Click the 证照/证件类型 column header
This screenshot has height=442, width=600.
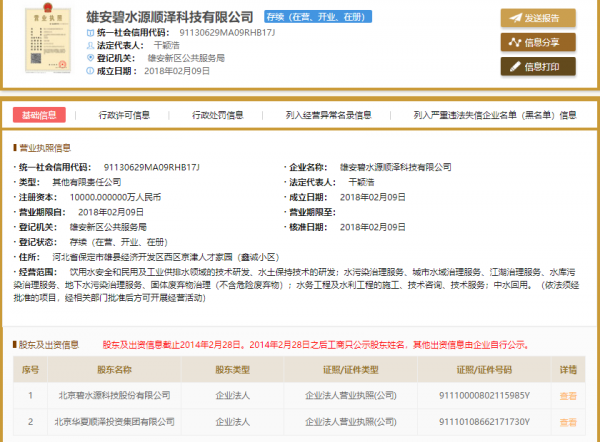tap(351, 370)
